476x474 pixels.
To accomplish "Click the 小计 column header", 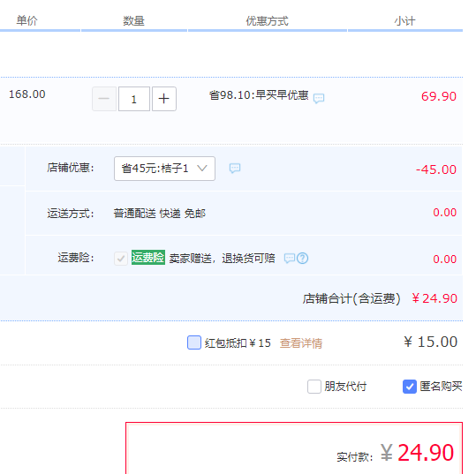I will (404, 21).
